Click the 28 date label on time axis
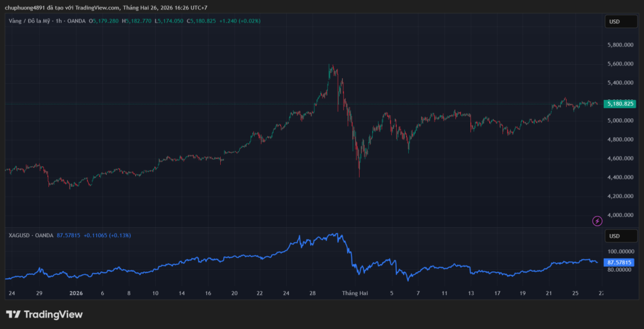644x329 pixels. (313, 293)
